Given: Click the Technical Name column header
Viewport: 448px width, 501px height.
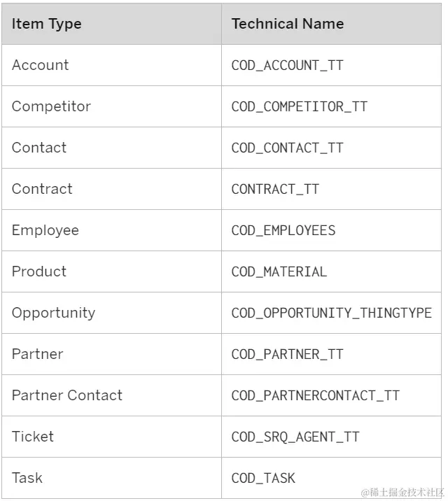Looking at the screenshot, I should (x=288, y=24).
